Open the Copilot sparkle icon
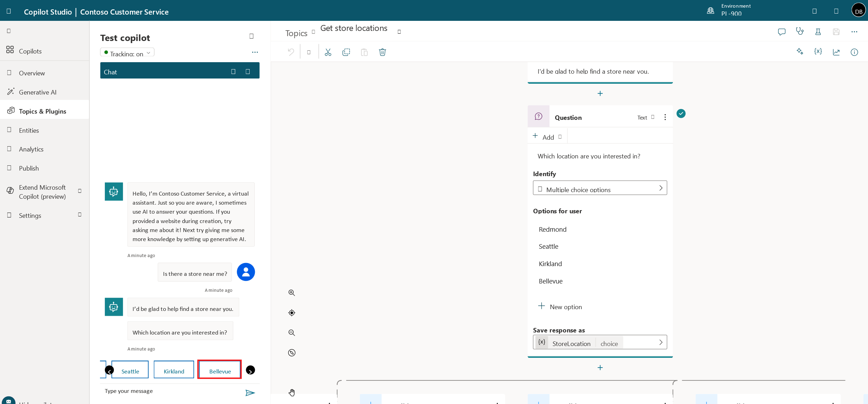This screenshot has width=868, height=404. pos(800,52)
